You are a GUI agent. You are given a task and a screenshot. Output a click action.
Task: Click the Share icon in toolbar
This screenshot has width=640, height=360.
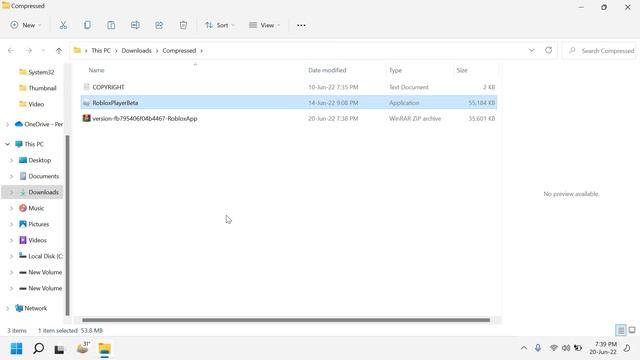coord(159,25)
